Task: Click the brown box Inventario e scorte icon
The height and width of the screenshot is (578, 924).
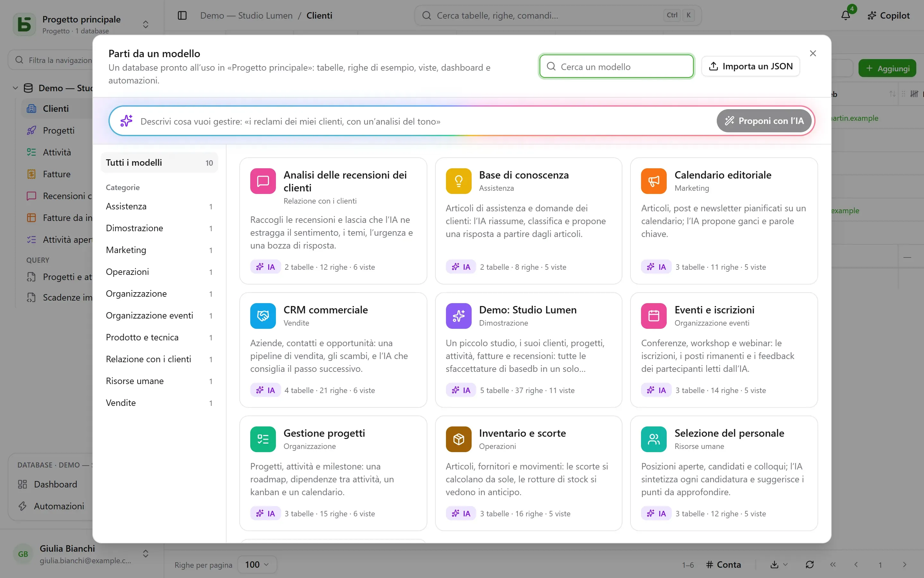Action: (458, 439)
